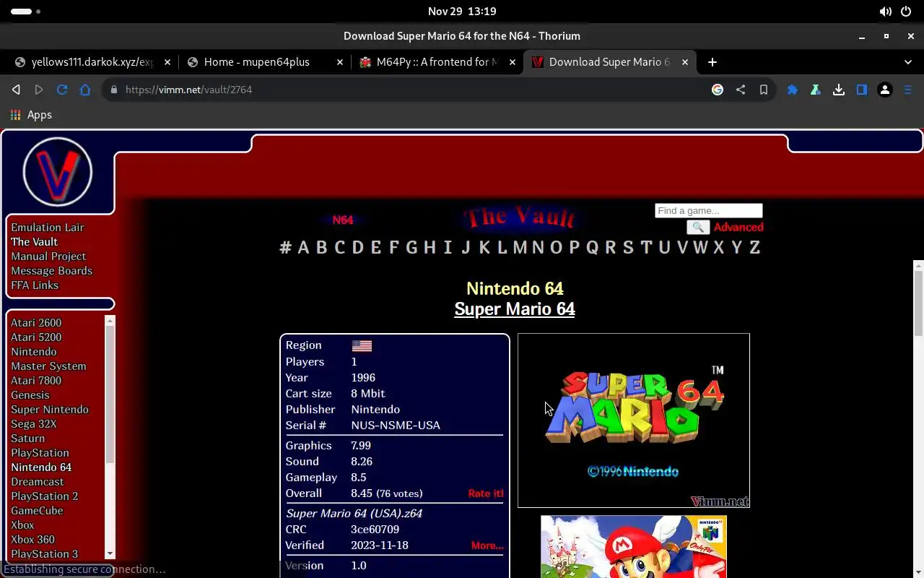924x578 pixels.
Task: Open Emulation Lair in the sidebar
Action: point(48,228)
